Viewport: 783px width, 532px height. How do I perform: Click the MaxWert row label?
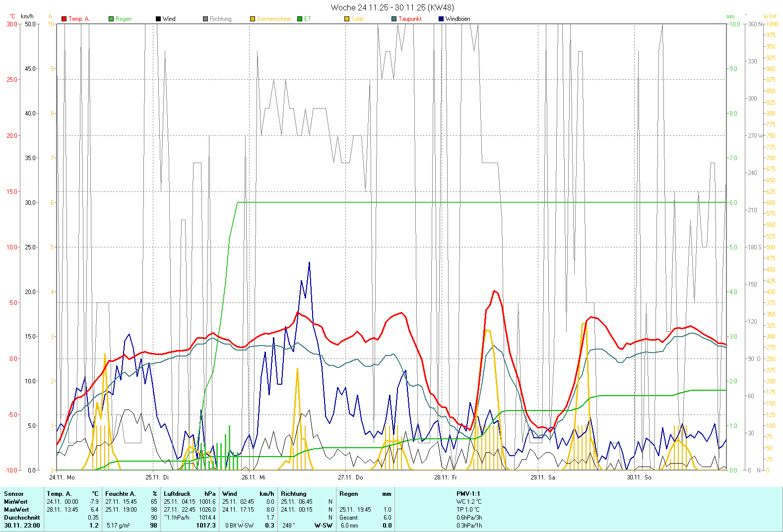click(x=16, y=510)
